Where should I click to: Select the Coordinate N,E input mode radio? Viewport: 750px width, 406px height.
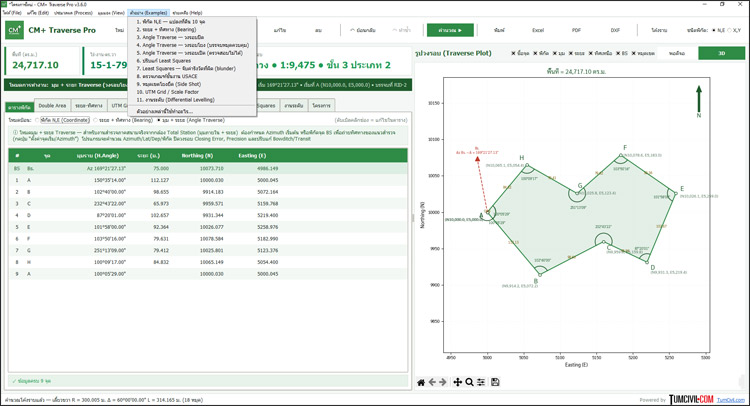[63, 120]
